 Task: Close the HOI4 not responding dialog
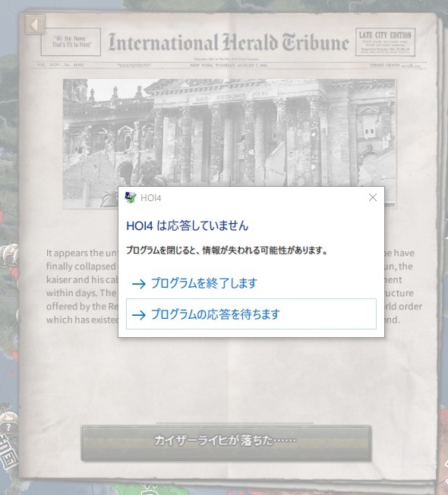click(373, 197)
